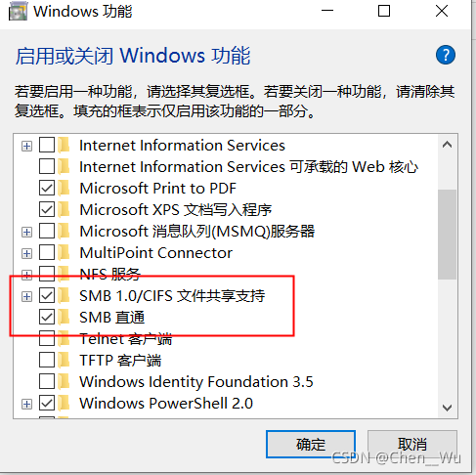Expand the SMB 1.0/CIFS tree node

tap(26, 296)
